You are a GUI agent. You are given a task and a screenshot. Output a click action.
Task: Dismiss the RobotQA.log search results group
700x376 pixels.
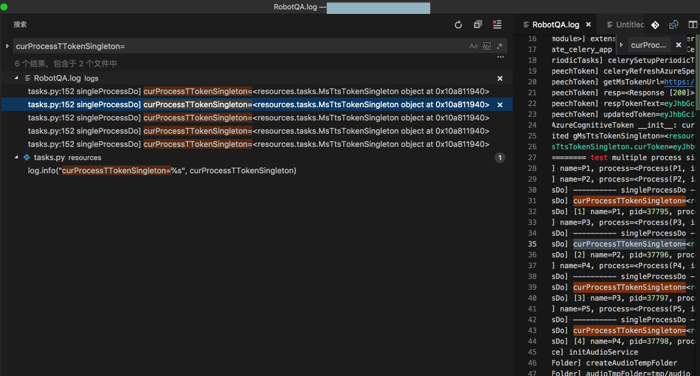click(500, 78)
